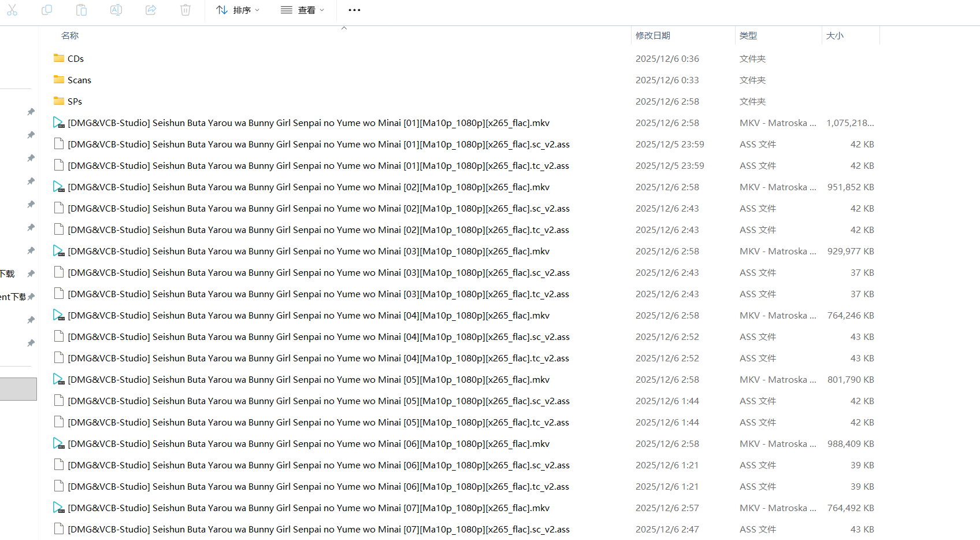Viewport: 980px width, 540px height.
Task: Click the 文件夹 type of the SPs folder
Action: point(752,101)
